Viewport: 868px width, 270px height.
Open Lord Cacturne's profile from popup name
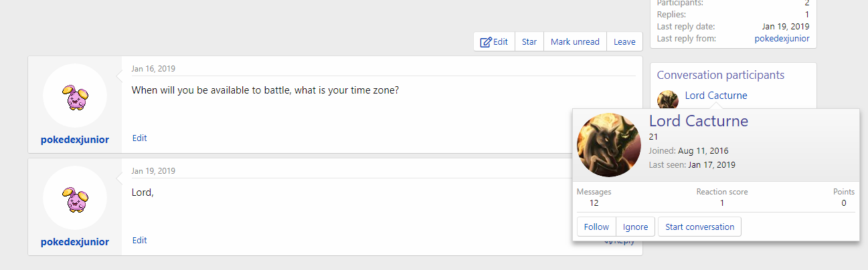[698, 121]
